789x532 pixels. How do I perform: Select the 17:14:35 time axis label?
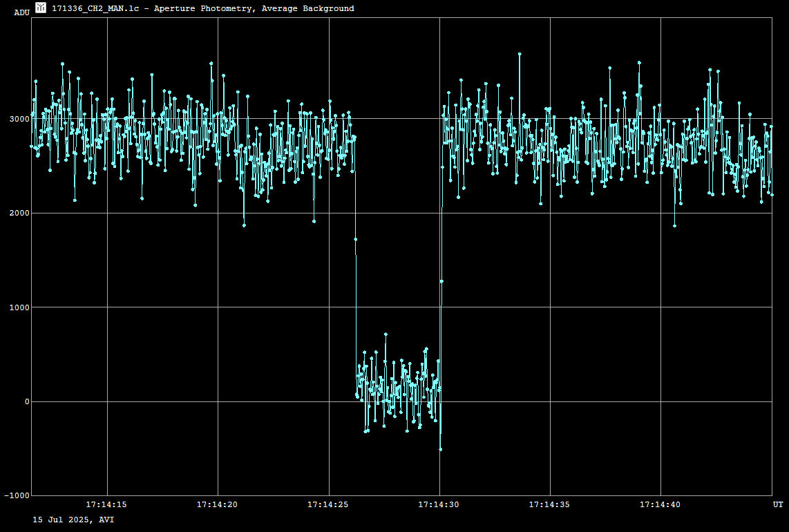tap(550, 505)
